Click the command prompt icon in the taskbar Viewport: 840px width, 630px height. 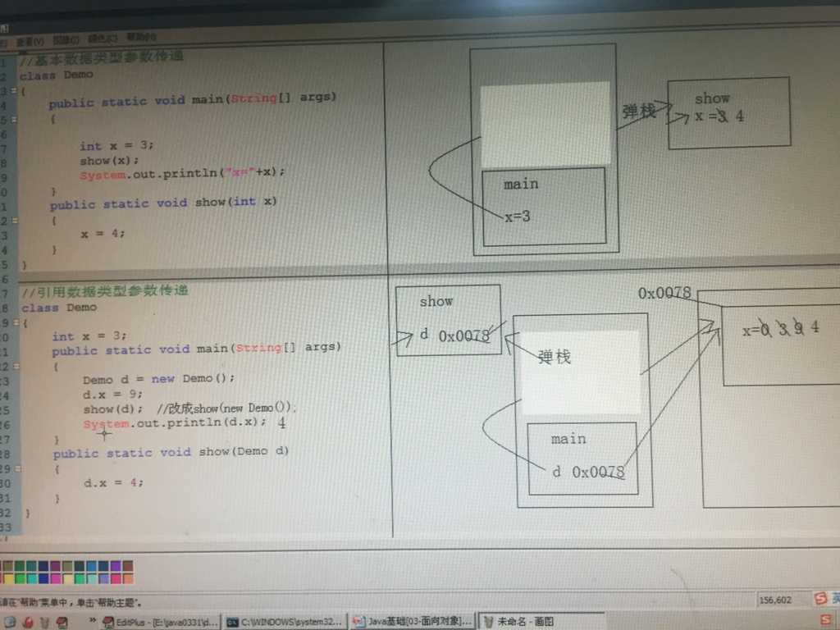(x=232, y=623)
